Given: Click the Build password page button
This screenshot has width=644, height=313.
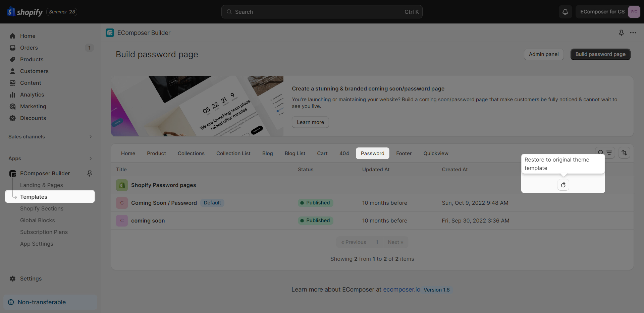Looking at the screenshot, I should [x=600, y=54].
